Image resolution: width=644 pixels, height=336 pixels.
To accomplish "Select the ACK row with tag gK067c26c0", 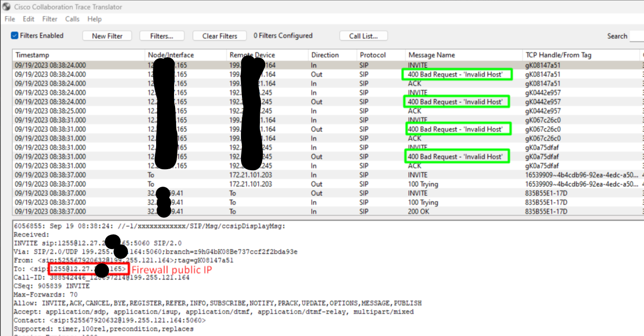I will (x=328, y=138).
